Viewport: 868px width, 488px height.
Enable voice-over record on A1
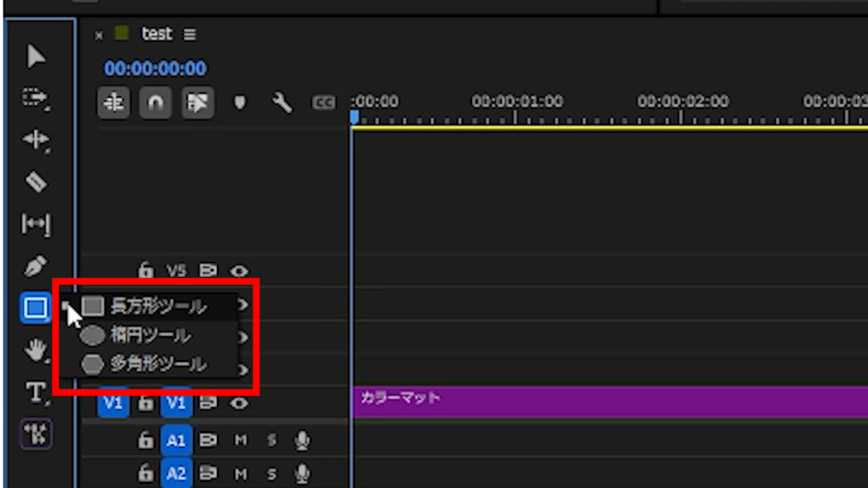(x=303, y=441)
